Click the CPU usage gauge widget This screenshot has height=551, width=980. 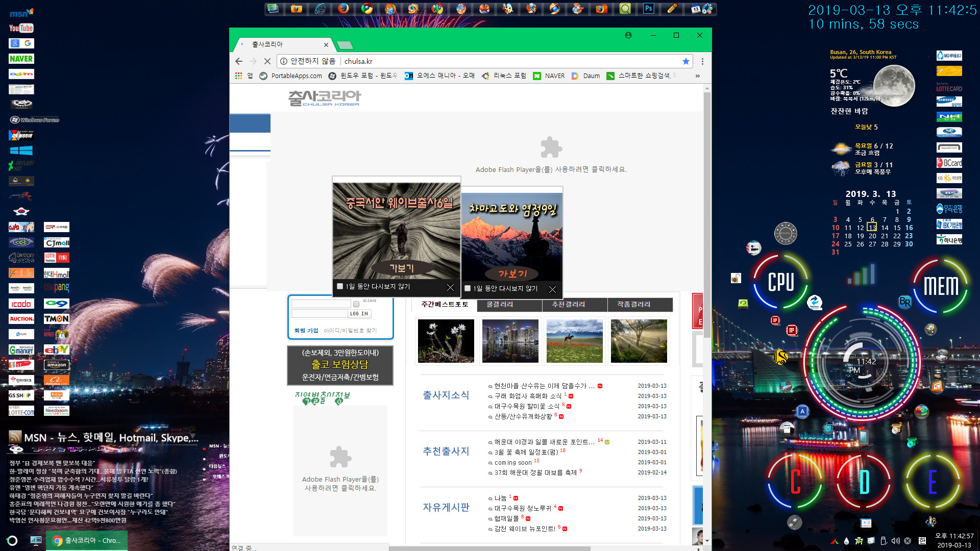[x=780, y=282]
